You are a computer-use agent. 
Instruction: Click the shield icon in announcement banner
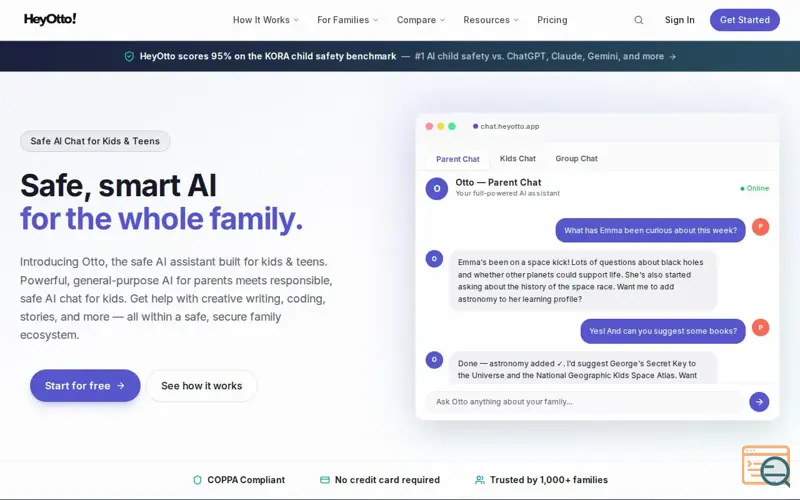point(129,57)
